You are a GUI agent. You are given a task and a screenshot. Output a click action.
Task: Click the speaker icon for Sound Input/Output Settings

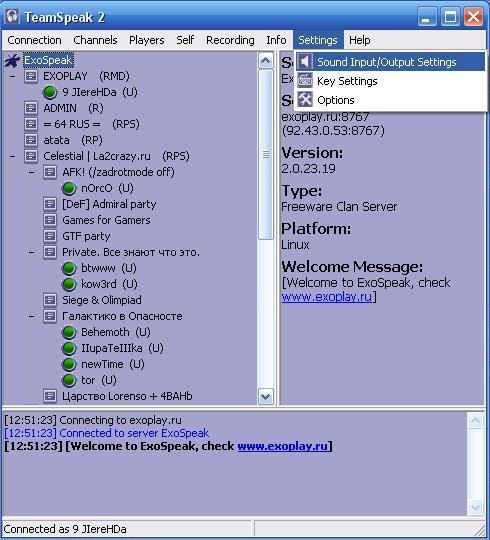(304, 62)
